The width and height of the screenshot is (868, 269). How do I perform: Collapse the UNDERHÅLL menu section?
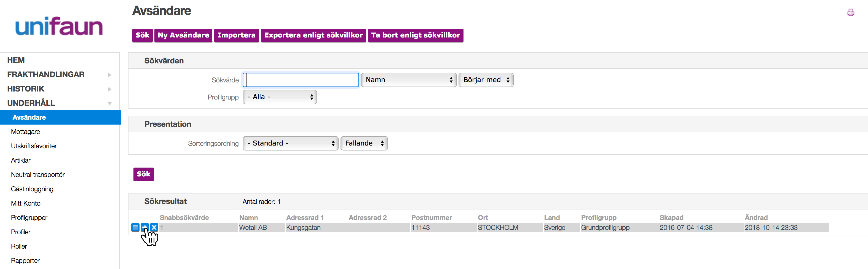109,103
